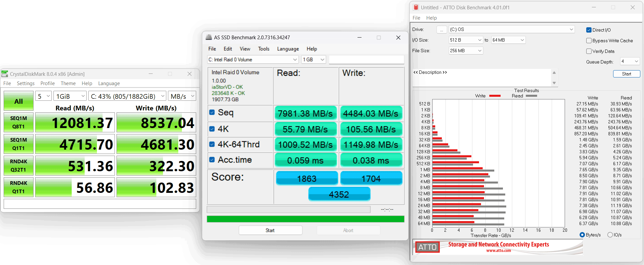This screenshot has width=644, height=265.
Task: Open the ATTO Drive (C:) OS dropdown
Action: click(x=512, y=29)
